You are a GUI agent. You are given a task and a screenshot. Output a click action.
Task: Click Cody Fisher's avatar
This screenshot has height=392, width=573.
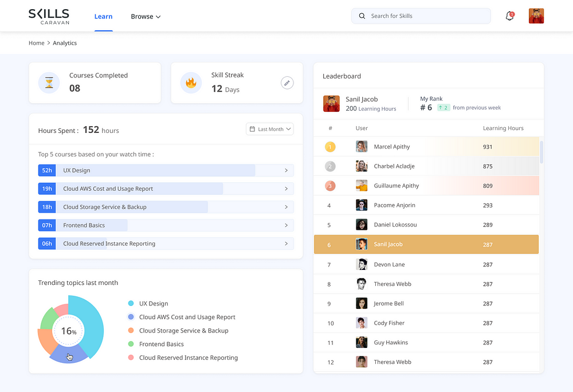(x=362, y=323)
